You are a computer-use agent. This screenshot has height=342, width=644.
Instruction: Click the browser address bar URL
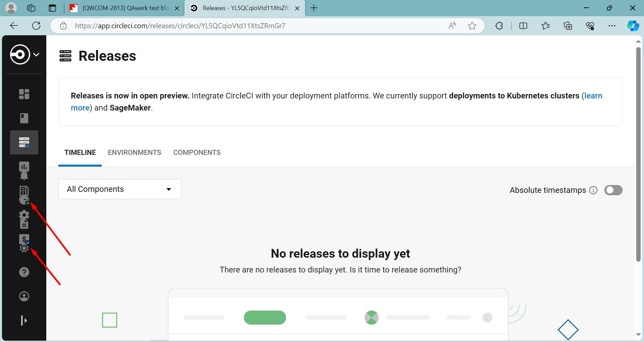180,26
